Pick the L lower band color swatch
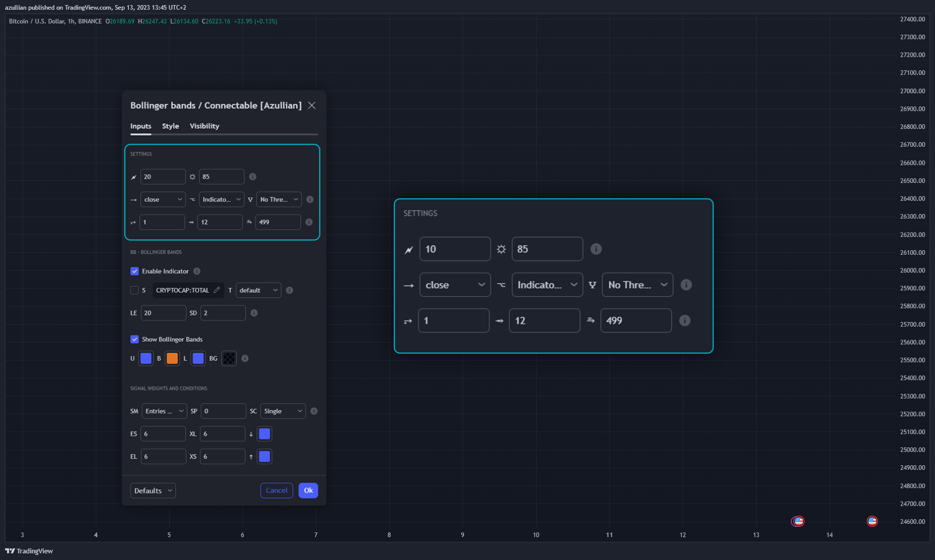 click(x=198, y=358)
